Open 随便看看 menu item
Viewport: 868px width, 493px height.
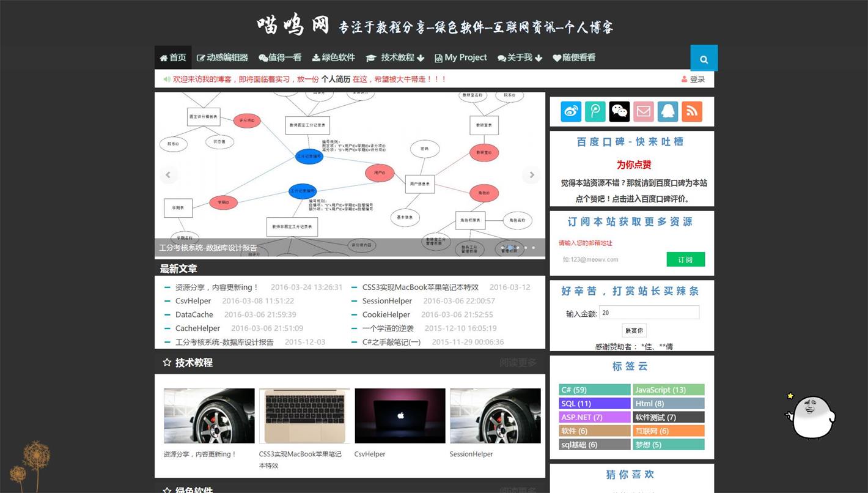(574, 57)
